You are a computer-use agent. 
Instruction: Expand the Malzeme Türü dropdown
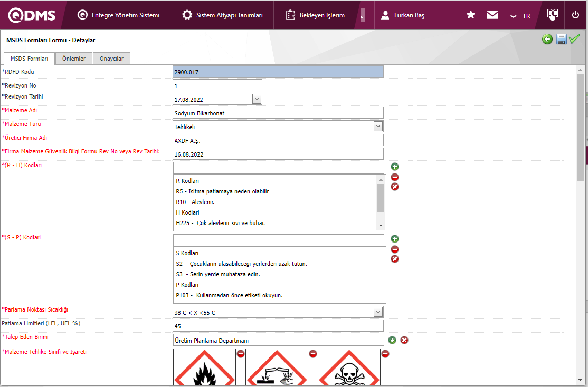[378, 127]
